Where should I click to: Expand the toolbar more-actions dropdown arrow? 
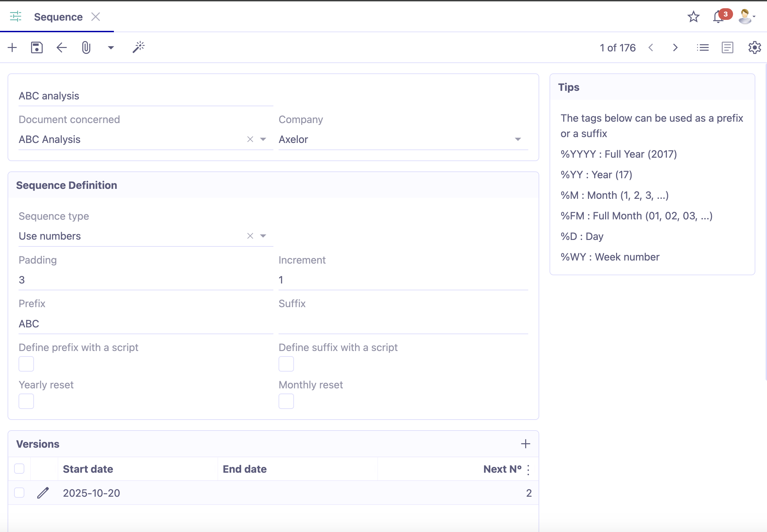click(x=111, y=48)
